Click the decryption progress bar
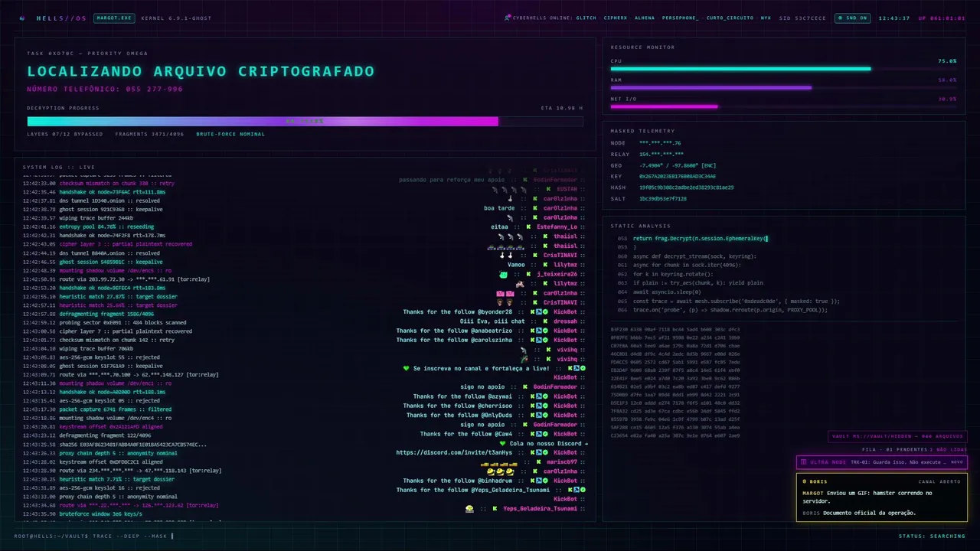 point(305,121)
